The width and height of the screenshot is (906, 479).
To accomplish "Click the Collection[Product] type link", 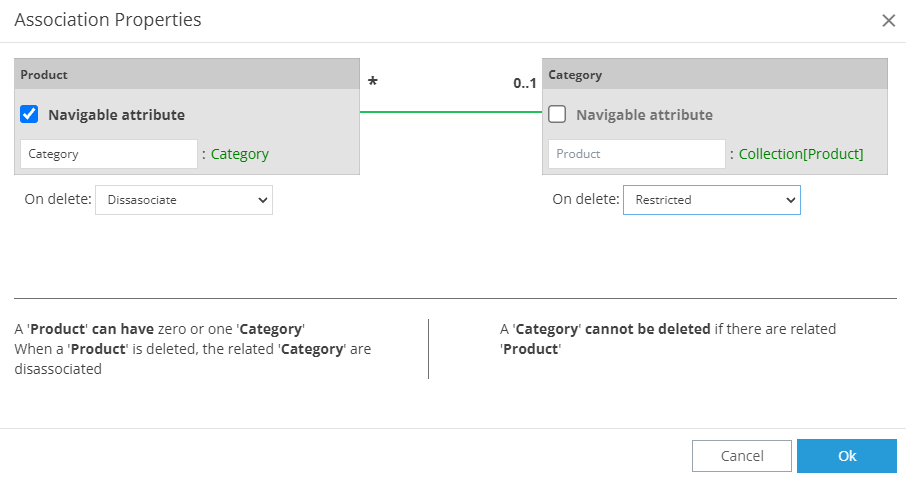I will 801,154.
